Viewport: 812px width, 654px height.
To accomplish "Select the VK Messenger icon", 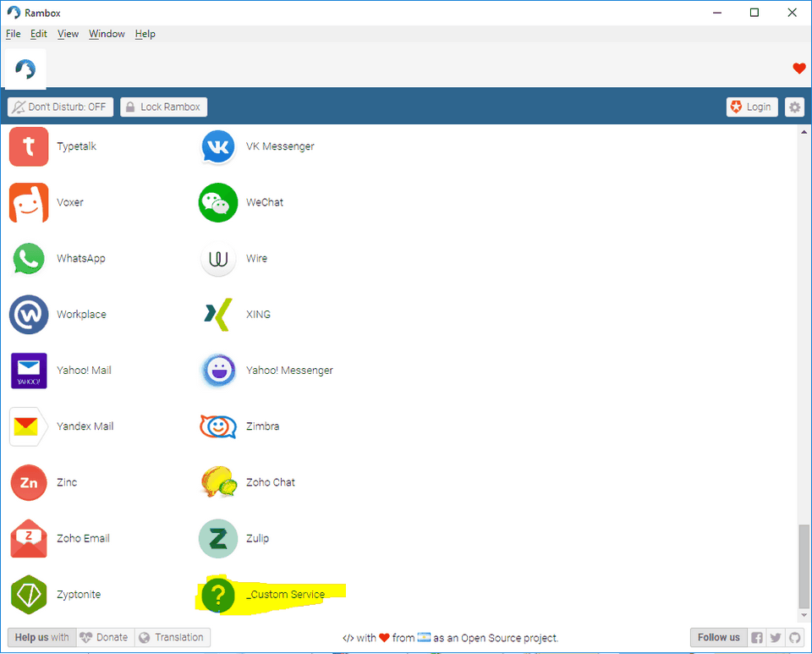I will click(218, 146).
